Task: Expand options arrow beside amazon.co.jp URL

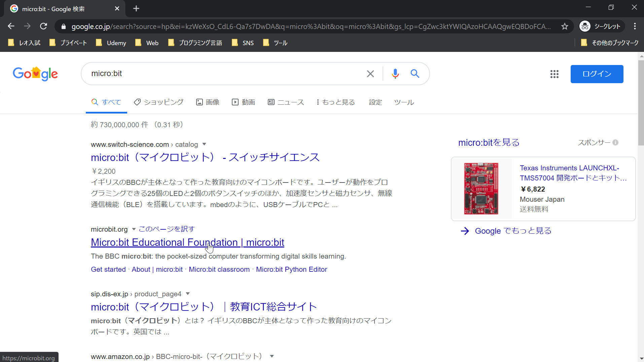Action: pyautogui.click(x=272, y=356)
